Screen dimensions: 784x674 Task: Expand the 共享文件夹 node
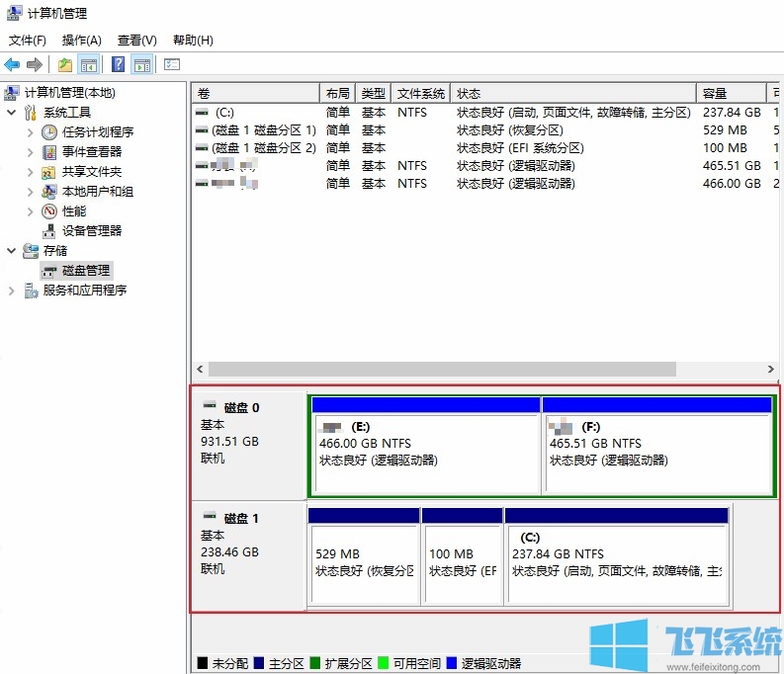[x=30, y=172]
